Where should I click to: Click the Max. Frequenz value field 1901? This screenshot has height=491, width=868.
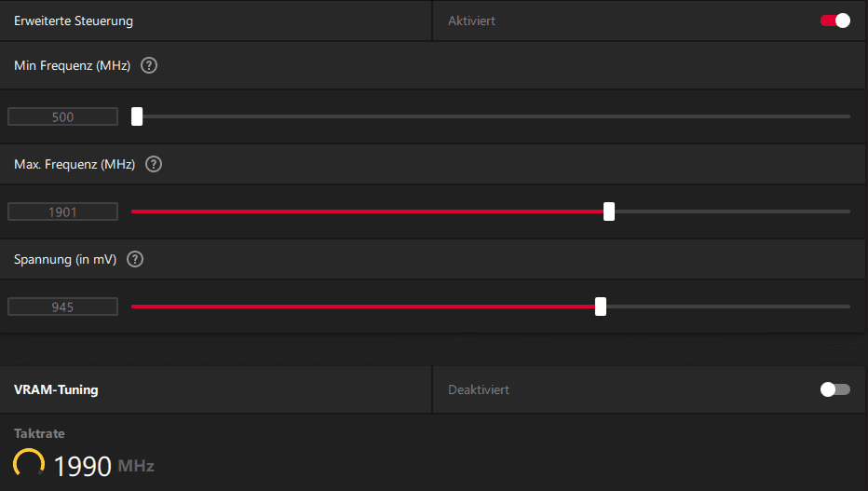(62, 211)
